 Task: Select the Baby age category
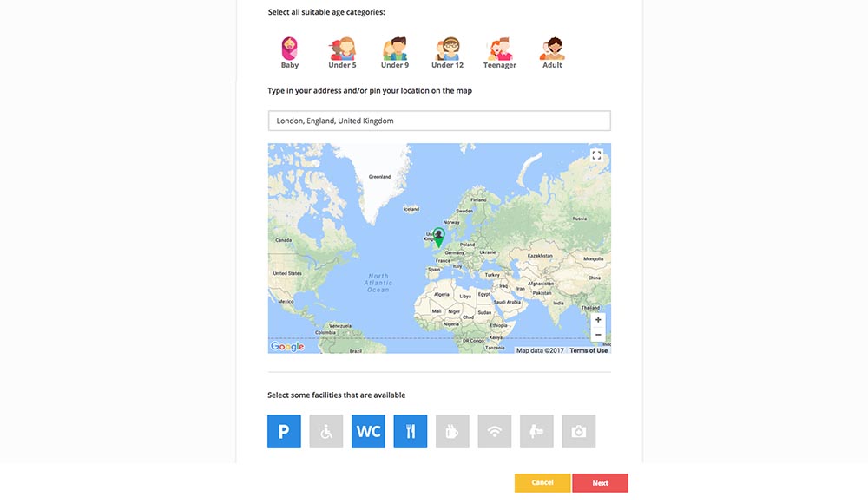pyautogui.click(x=290, y=53)
